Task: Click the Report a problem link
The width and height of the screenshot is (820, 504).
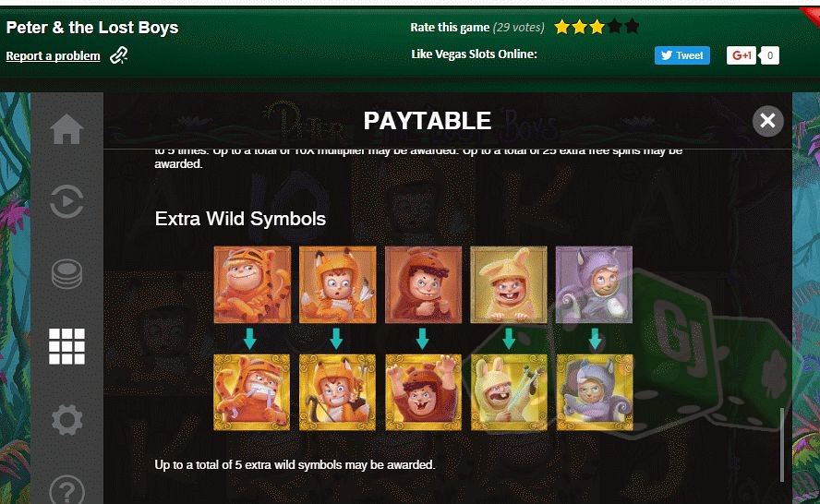Action: [x=53, y=56]
